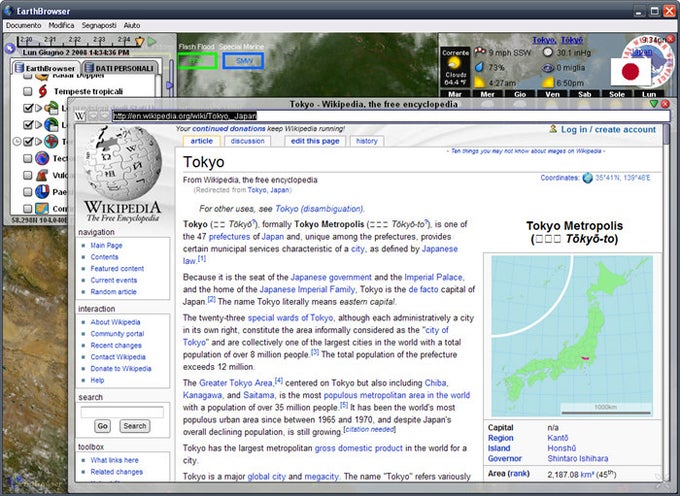
Task: Click the Tokyo (disambiguation) link
Action: point(319,209)
